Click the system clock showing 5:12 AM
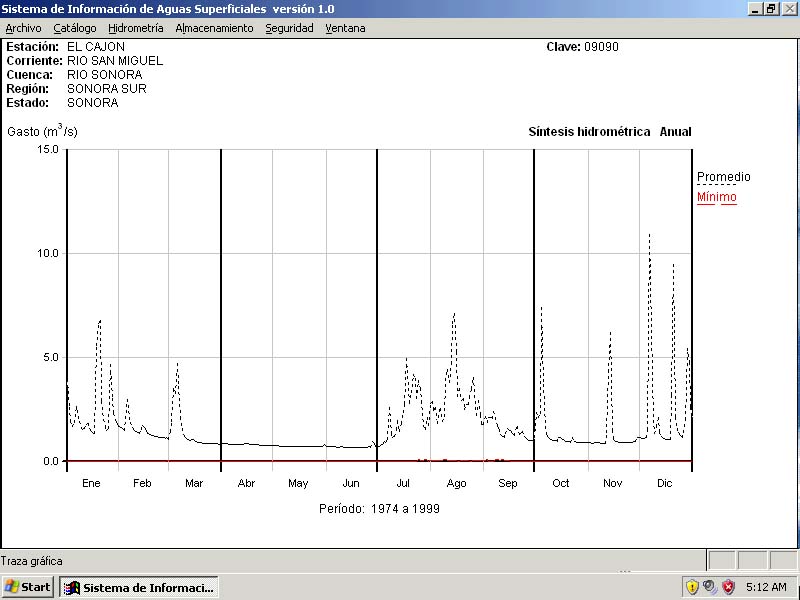 [x=766, y=587]
